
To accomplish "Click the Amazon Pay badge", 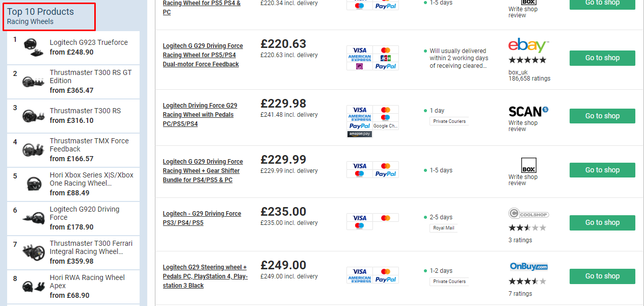I will [x=360, y=134].
